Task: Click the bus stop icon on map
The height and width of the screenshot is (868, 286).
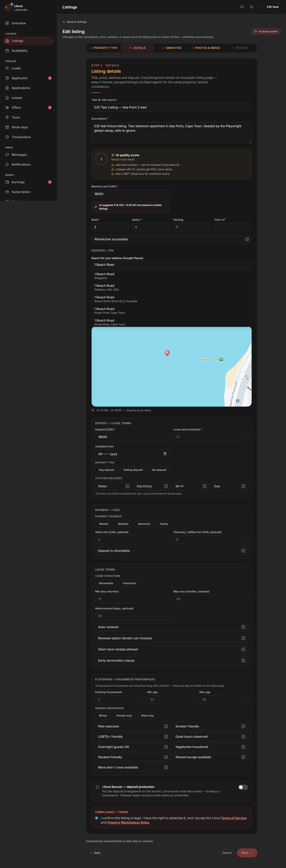Action: click(x=237, y=401)
